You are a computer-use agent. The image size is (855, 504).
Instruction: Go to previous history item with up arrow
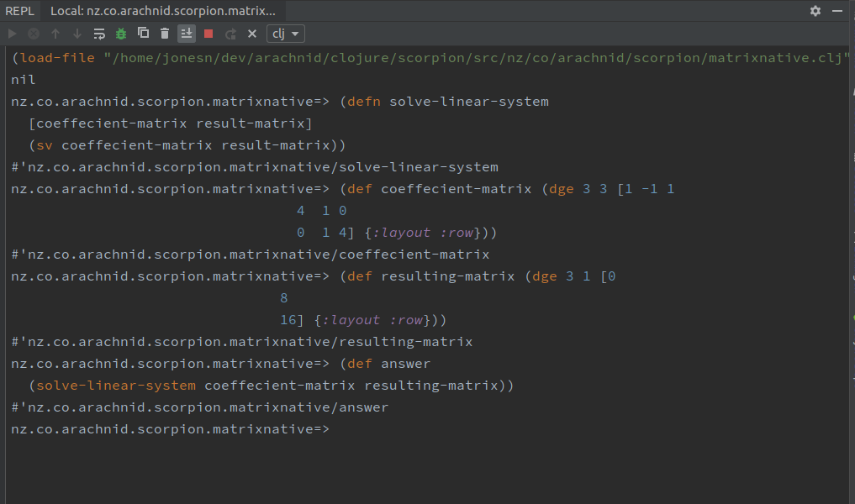click(x=55, y=34)
